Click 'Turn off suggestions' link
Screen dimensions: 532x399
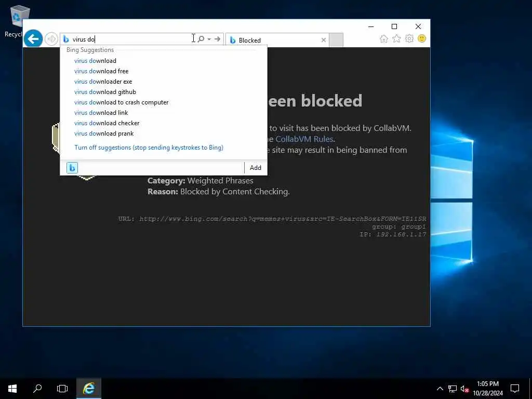[149, 148]
